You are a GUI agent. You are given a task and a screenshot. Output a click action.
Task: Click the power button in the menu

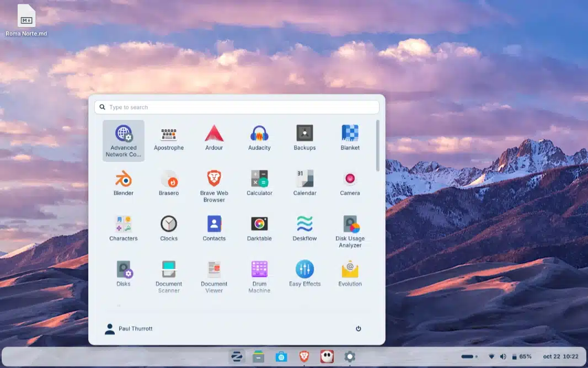(x=358, y=329)
